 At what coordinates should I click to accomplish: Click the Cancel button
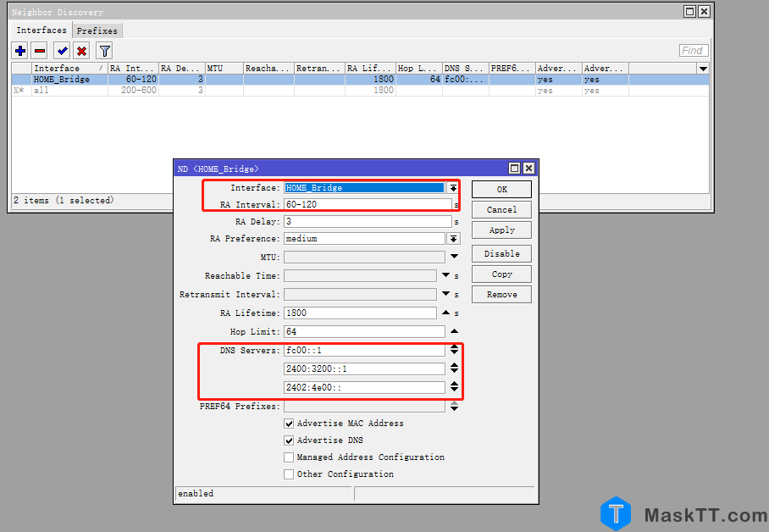(501, 209)
